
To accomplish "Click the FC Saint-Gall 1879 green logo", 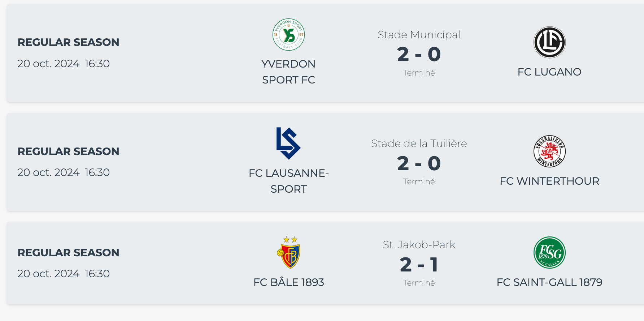I will click(x=549, y=253).
